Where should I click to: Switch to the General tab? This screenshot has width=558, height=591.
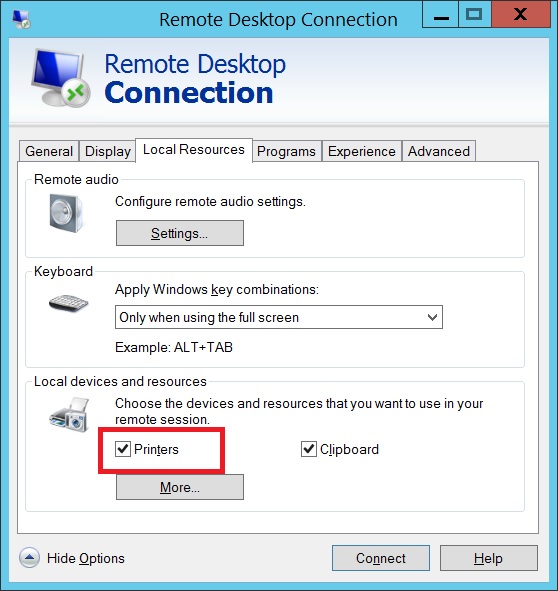pos(49,151)
